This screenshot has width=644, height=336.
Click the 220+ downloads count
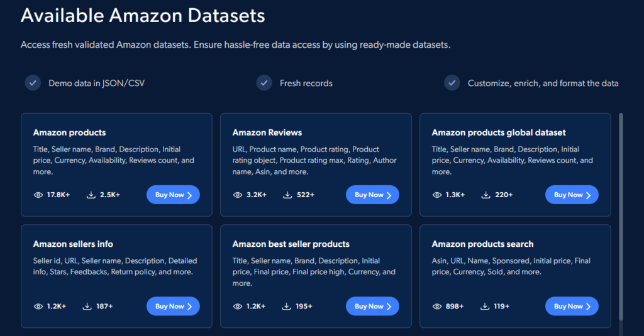(504, 195)
